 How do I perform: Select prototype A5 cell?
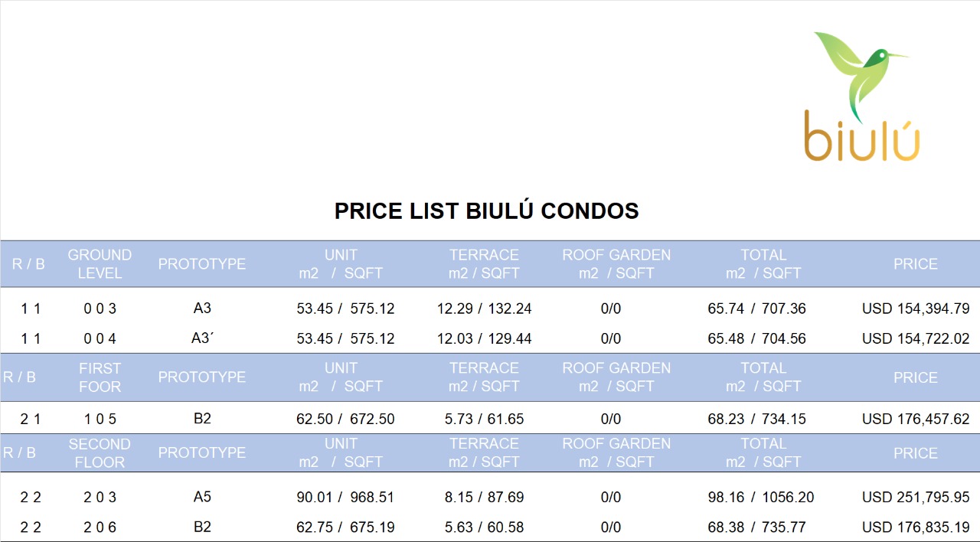pyautogui.click(x=202, y=498)
